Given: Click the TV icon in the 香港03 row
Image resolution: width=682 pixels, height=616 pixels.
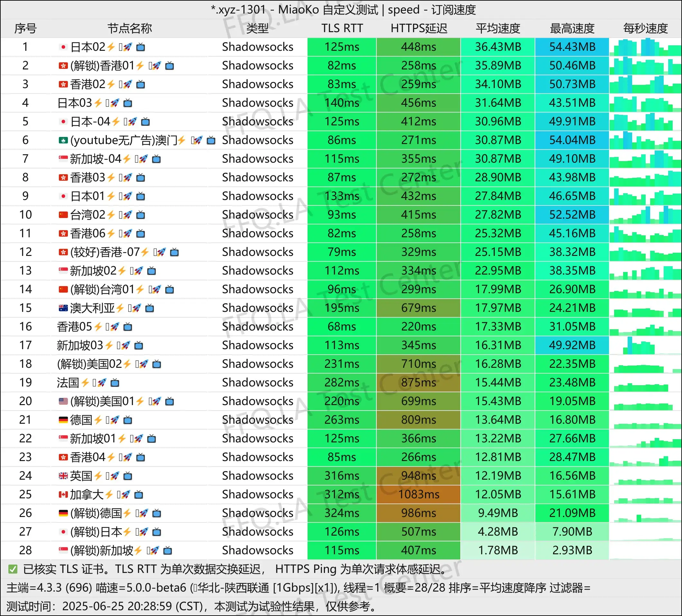Looking at the screenshot, I should [x=140, y=177].
